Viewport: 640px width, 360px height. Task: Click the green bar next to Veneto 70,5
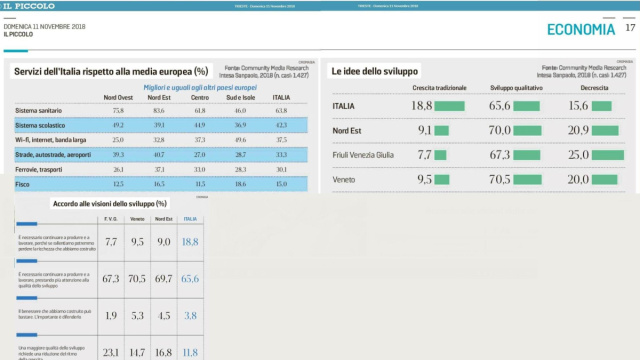tap(527, 180)
